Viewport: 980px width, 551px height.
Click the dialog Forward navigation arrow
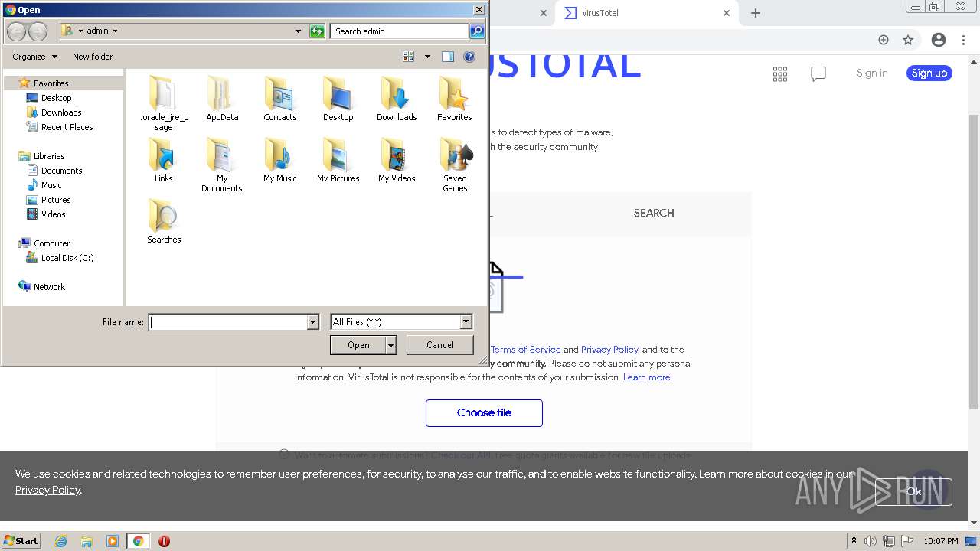(38, 31)
